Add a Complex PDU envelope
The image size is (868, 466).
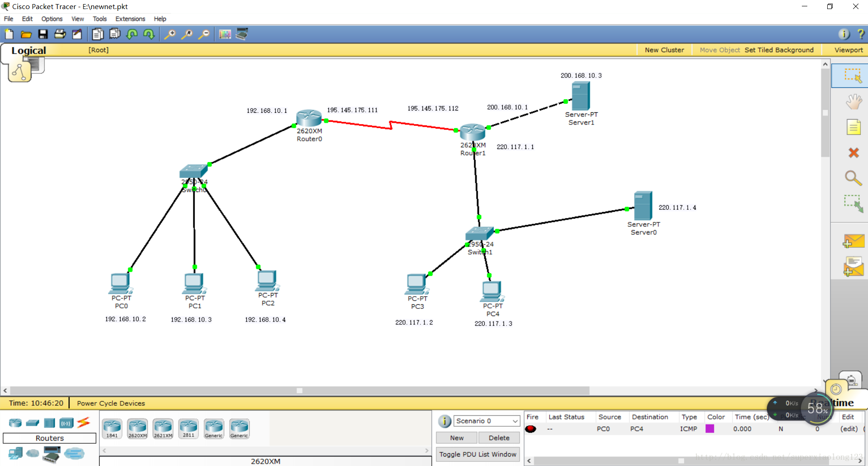pyautogui.click(x=854, y=266)
